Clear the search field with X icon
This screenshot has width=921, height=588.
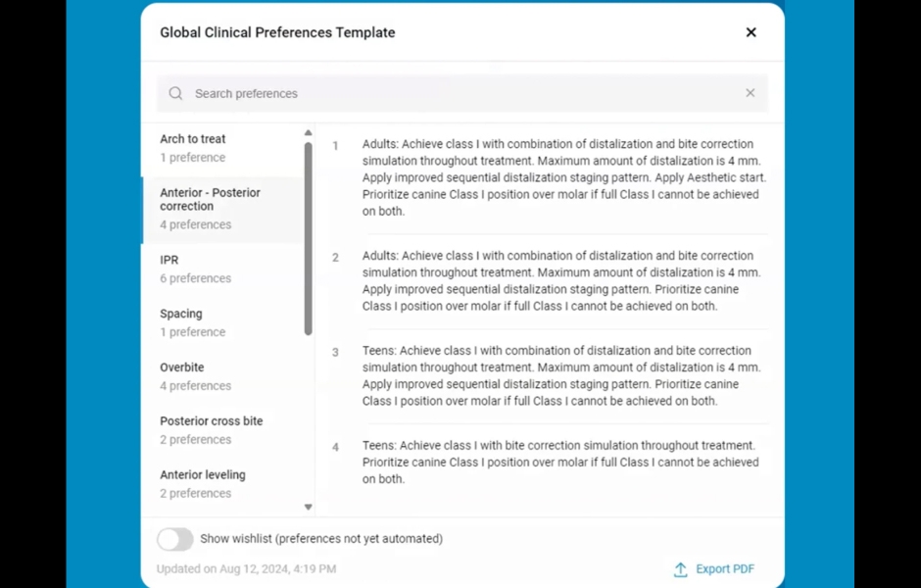click(x=750, y=93)
